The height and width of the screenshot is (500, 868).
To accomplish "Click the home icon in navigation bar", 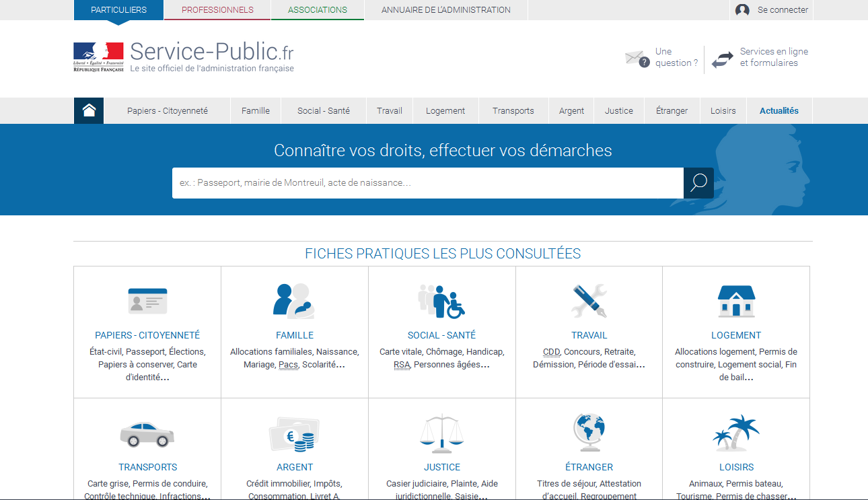I will coord(89,111).
